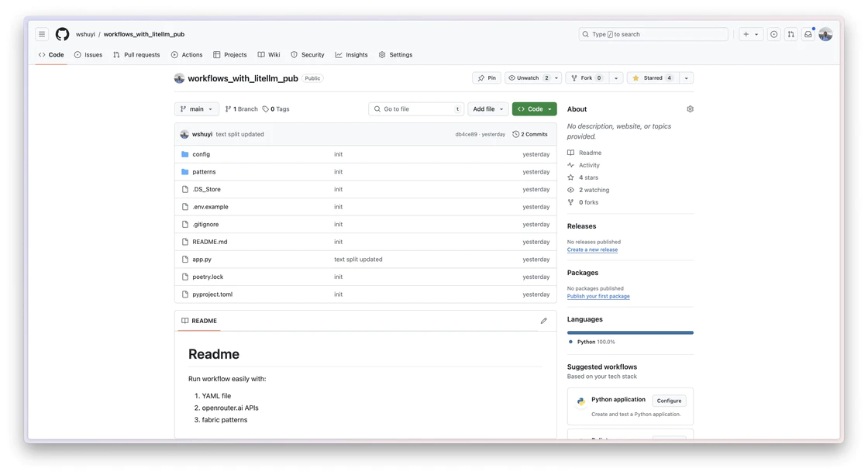Open the Packages heading link
868x475 pixels.
pyautogui.click(x=582, y=273)
